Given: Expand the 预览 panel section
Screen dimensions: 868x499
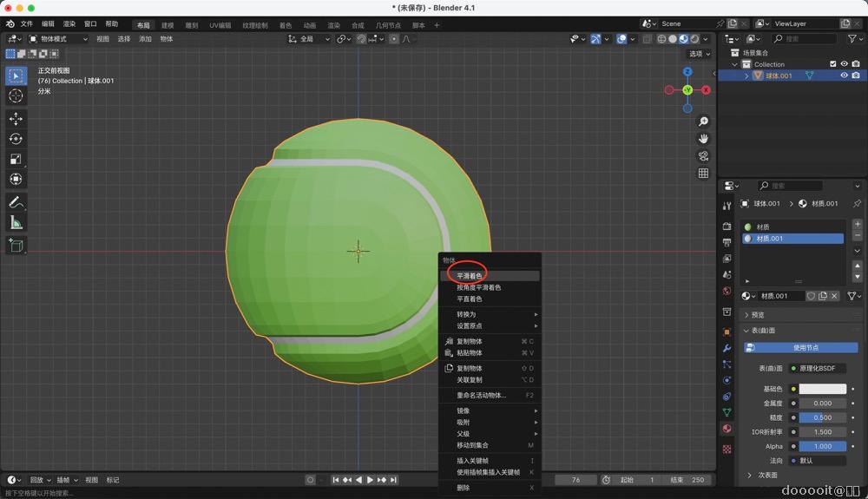Looking at the screenshot, I should tap(747, 315).
